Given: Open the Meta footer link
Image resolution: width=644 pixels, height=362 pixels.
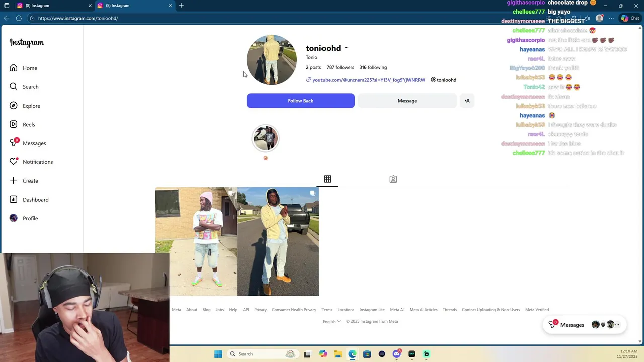Looking at the screenshot, I should 176,310.
